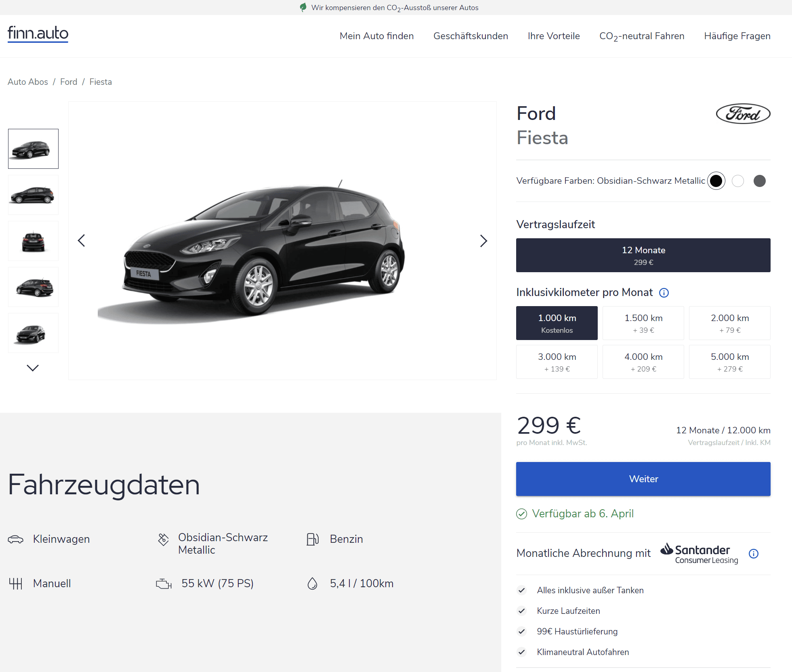Click the Santander Consumer Leasing logo
Image resolution: width=792 pixels, height=672 pixels.
[700, 553]
